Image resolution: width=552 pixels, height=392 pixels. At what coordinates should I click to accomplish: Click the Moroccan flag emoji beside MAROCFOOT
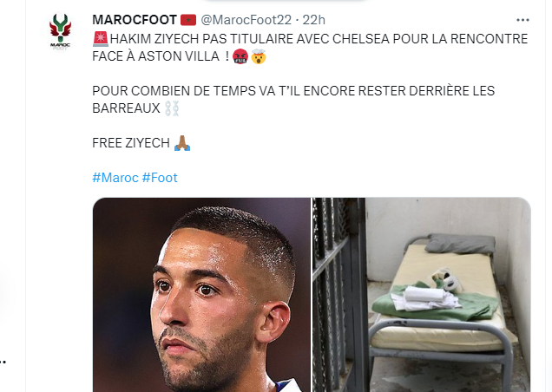[188, 20]
